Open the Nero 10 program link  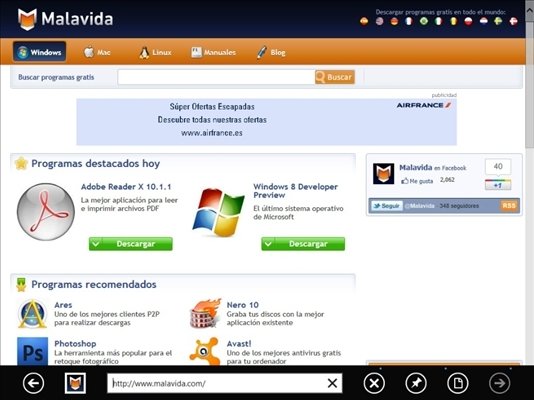[x=243, y=305]
